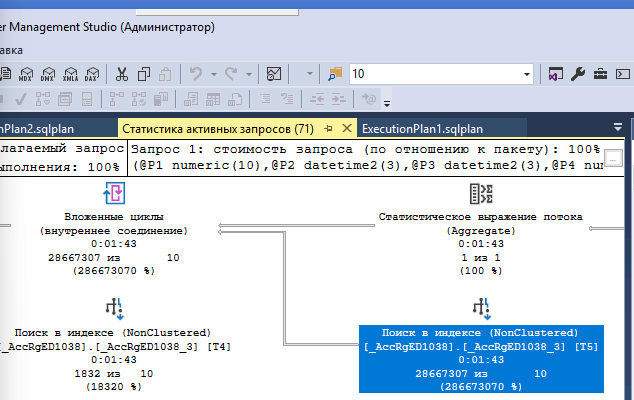Click the Cut scissors icon
The height and width of the screenshot is (400, 634).
(x=121, y=74)
